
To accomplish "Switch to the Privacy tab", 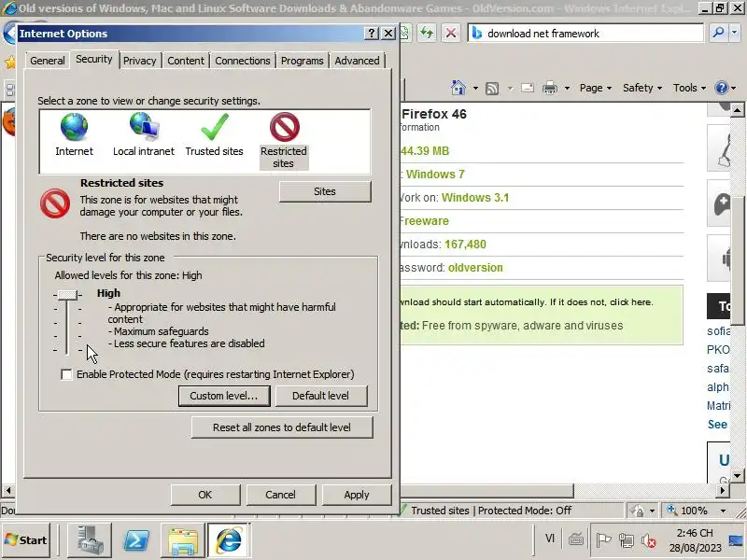I will click(139, 61).
